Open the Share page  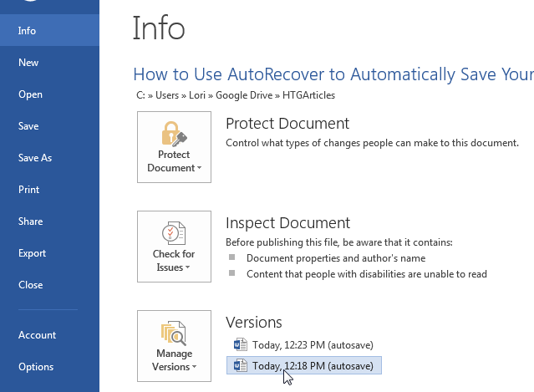click(31, 221)
